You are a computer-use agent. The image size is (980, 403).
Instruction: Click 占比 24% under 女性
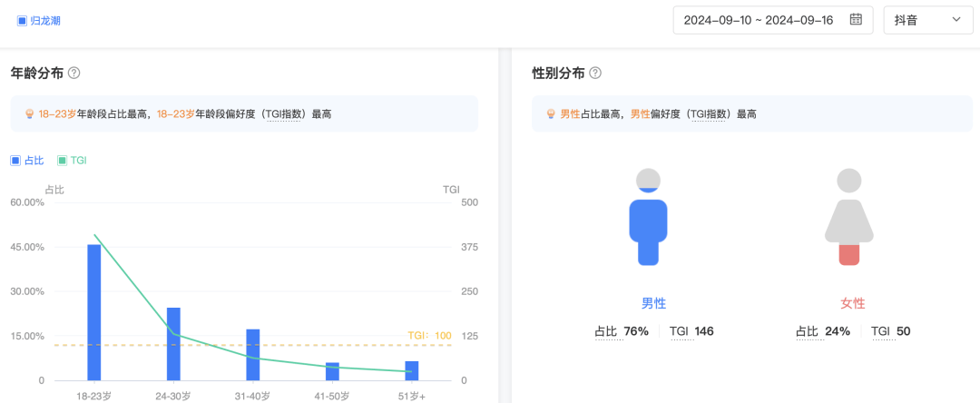point(822,331)
